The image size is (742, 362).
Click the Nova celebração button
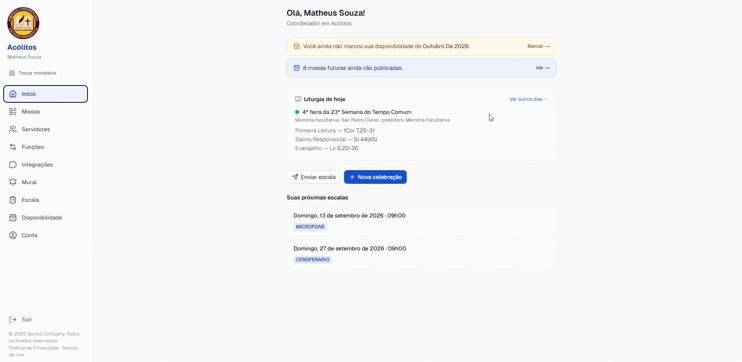click(375, 177)
